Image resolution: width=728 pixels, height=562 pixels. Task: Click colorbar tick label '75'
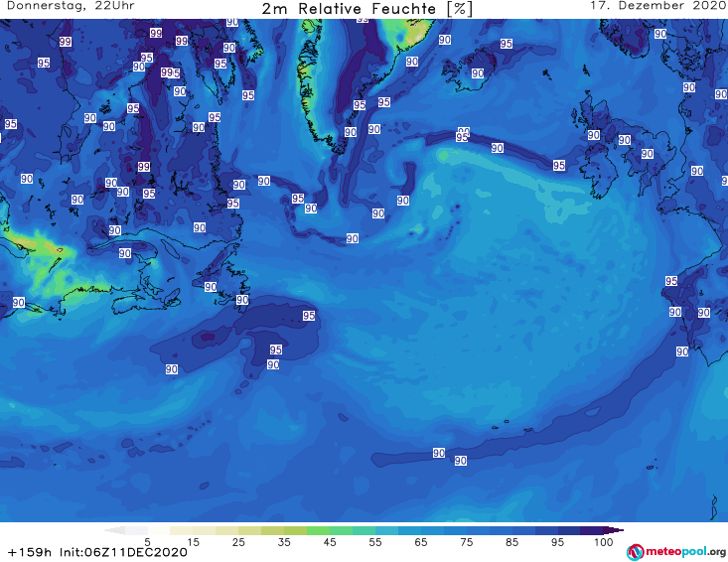tap(466, 542)
